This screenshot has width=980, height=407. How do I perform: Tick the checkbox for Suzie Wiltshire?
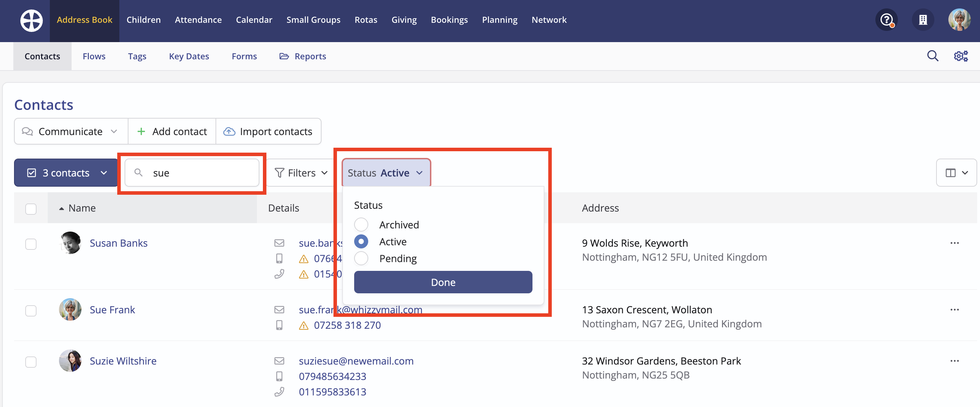(x=31, y=362)
